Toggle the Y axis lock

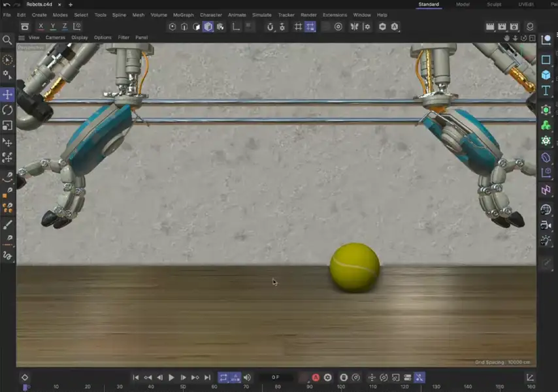[53, 27]
